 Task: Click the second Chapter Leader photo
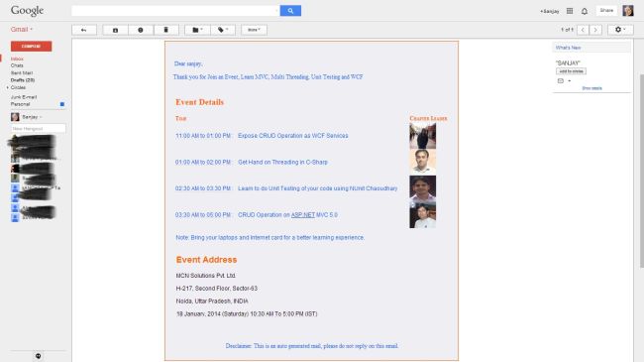[x=423, y=162]
